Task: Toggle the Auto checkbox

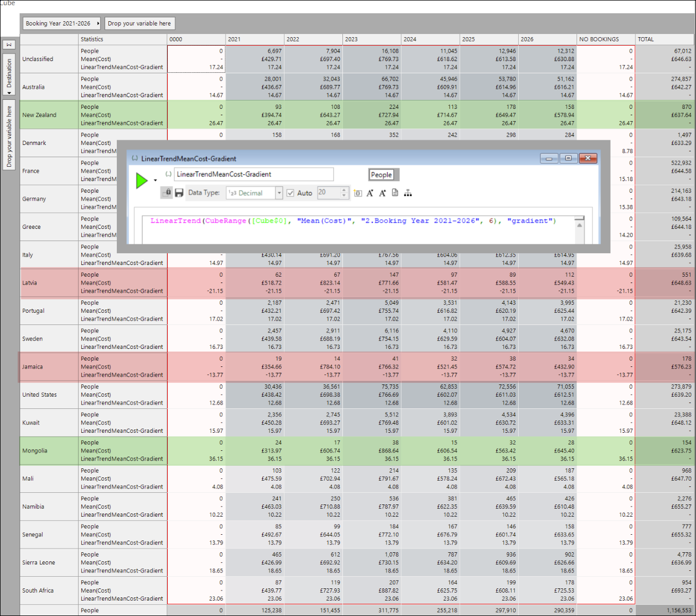Action: 290,193
